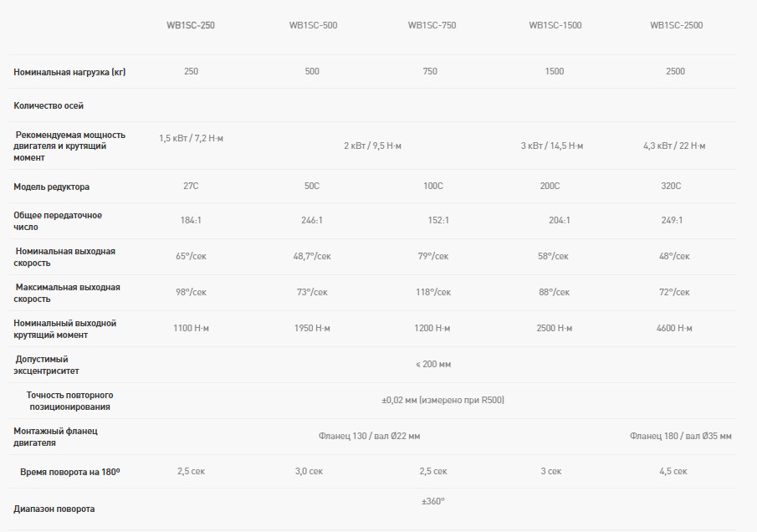This screenshot has width=757, height=532.
Task: Select the '≤ 200 мм' eccentricity value
Action: point(432,364)
